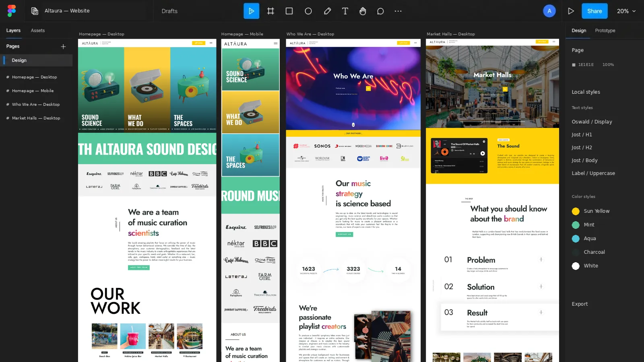Select the Pen tool
This screenshot has height=362, width=644.
click(x=327, y=11)
